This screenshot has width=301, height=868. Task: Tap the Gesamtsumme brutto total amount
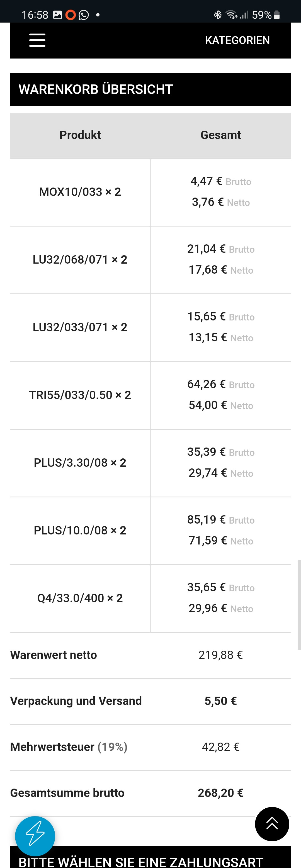click(220, 793)
